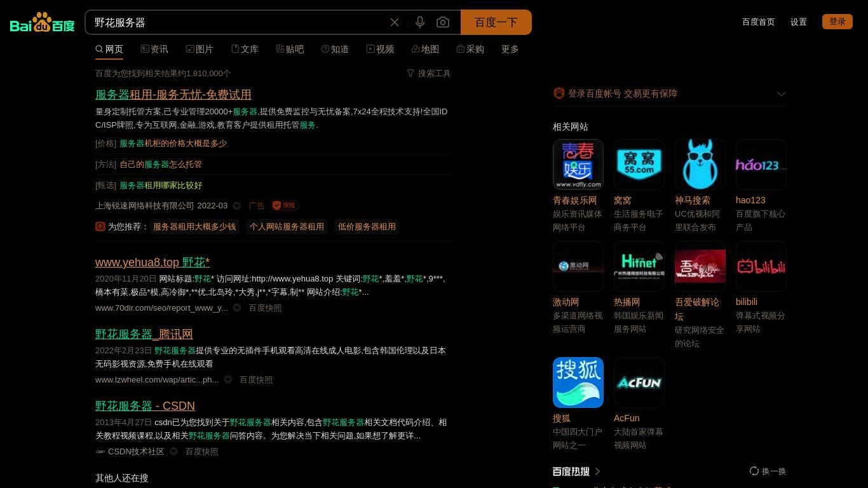
Task: Switch to the 视频 tab
Action: [380, 49]
